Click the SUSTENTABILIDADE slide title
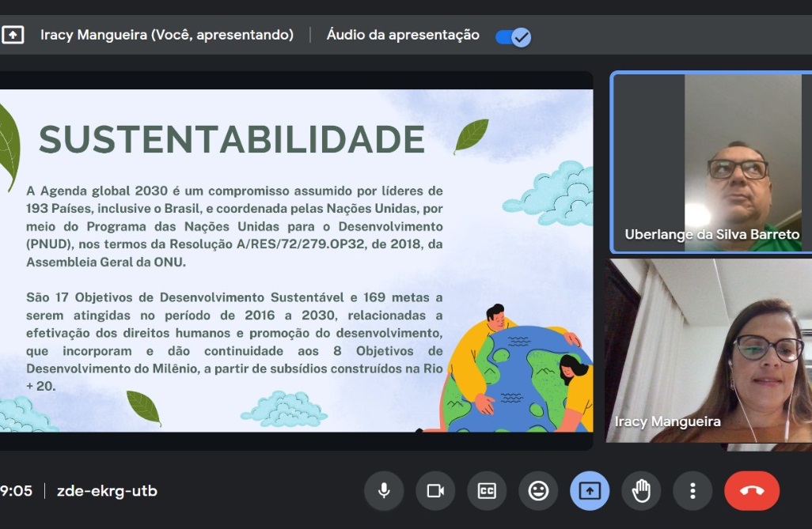The width and height of the screenshot is (812, 529). pos(232,140)
